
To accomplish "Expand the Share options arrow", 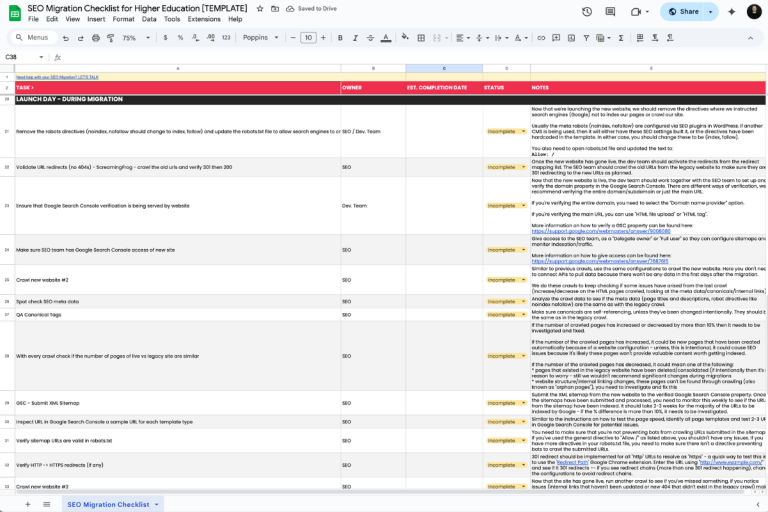I will click(x=711, y=12).
